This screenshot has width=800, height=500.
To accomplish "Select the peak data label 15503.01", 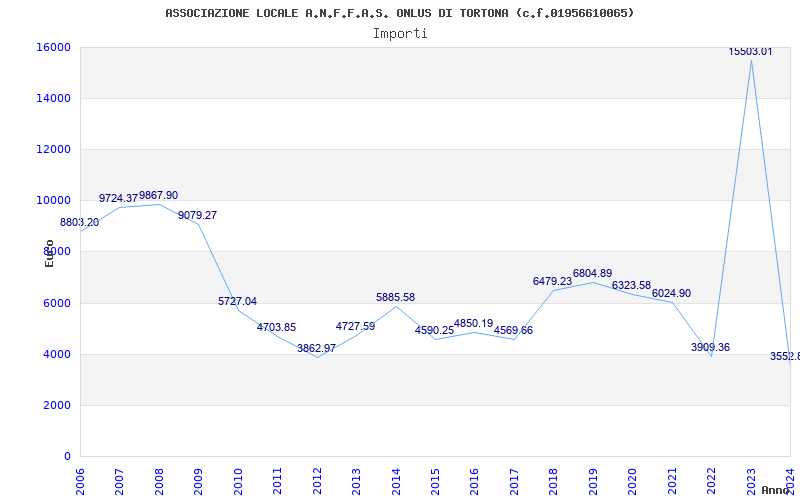I will (750, 52).
